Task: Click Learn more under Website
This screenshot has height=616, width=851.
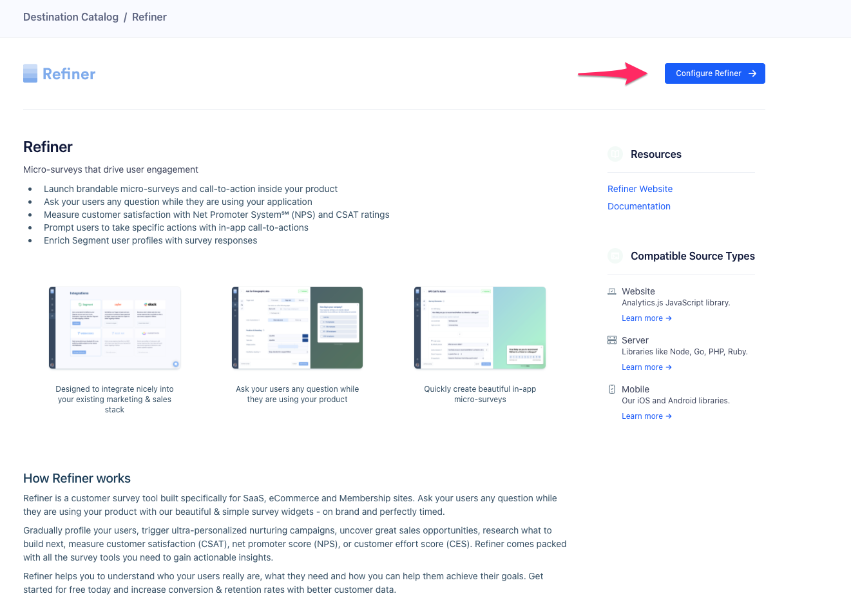Action: pyautogui.click(x=647, y=318)
